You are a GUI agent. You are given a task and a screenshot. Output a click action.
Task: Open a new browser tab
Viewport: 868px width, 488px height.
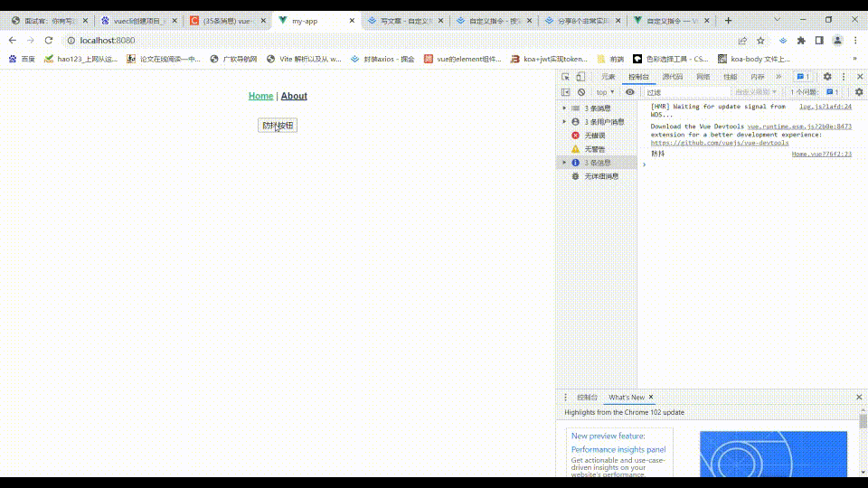click(728, 21)
